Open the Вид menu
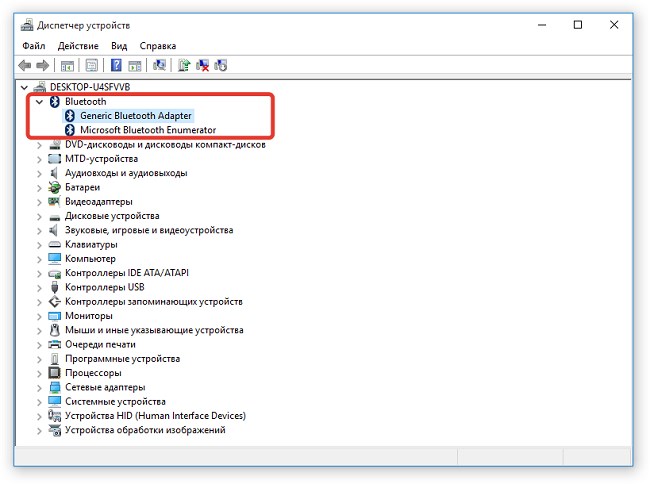The image size is (650, 484). pos(119,46)
